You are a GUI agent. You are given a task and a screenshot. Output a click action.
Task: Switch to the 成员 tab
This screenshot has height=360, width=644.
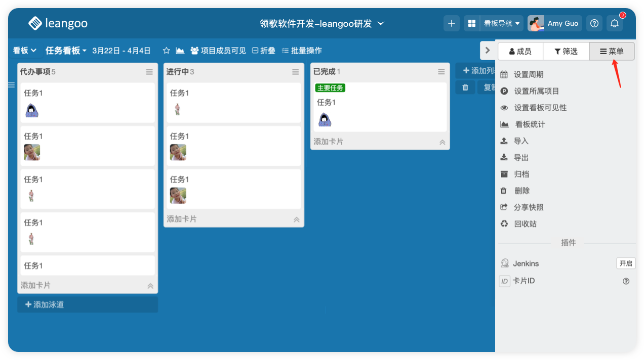point(520,51)
